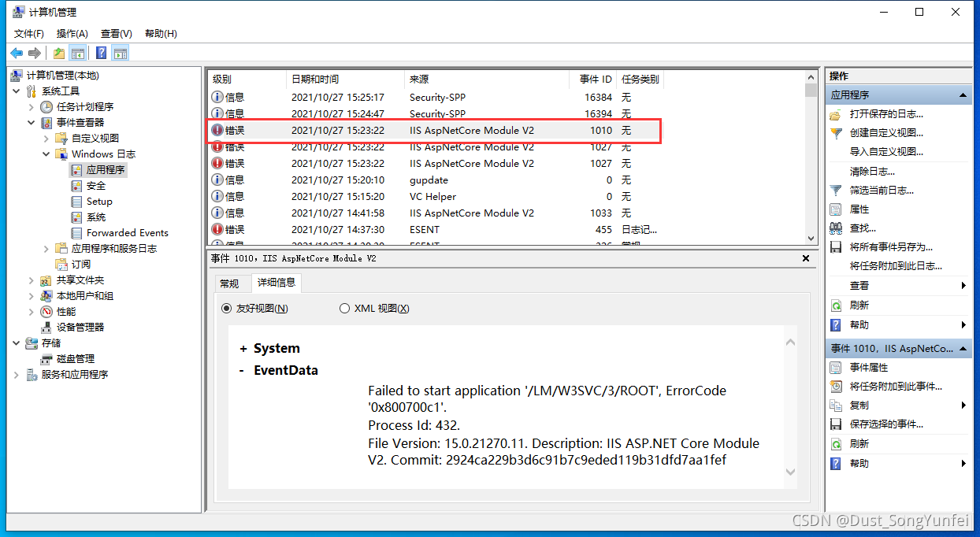980x537 pixels.
Task: Expand 应用程序和服务日志 tree node
Action: pos(46,249)
